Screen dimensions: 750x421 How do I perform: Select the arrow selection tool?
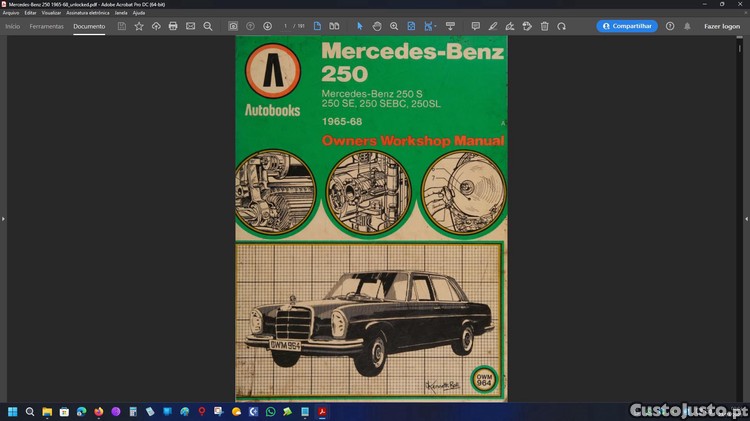(360, 26)
